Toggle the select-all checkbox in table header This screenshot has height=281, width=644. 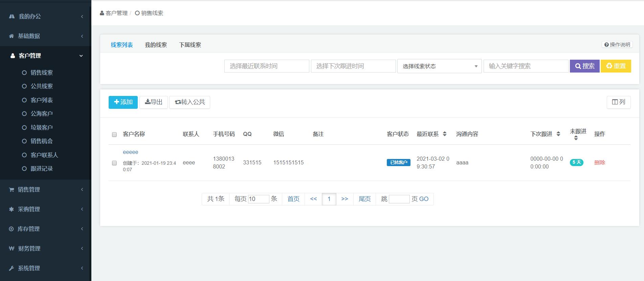pyautogui.click(x=114, y=135)
